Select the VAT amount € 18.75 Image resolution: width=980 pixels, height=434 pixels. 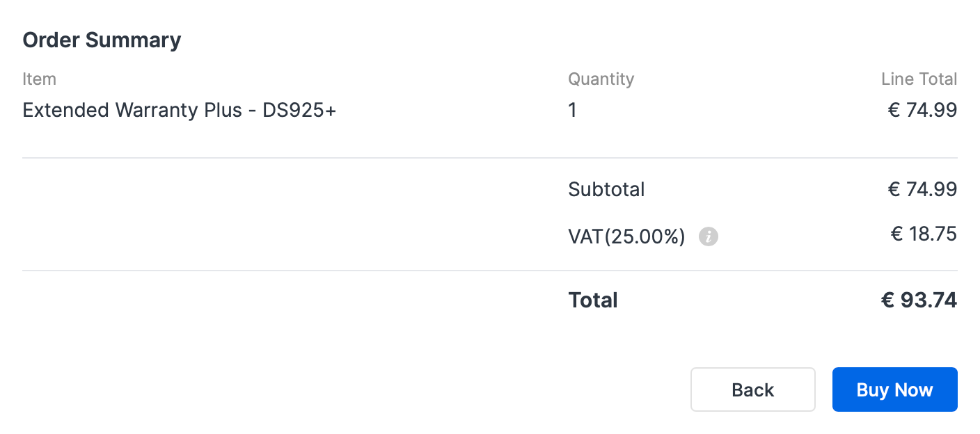coord(924,234)
